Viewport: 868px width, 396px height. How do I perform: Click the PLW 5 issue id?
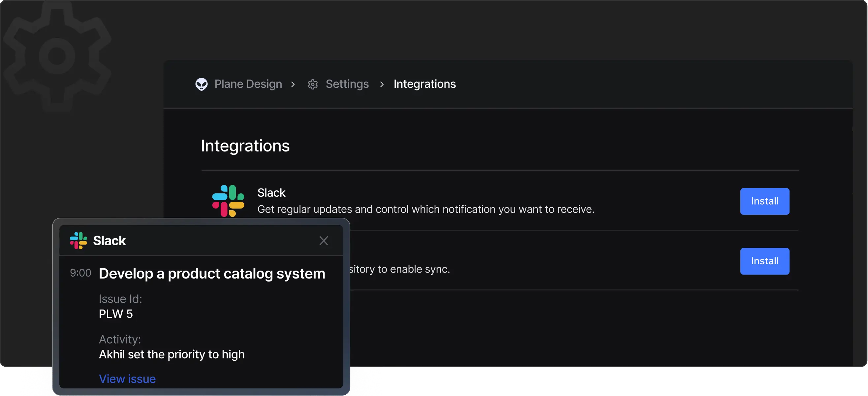click(115, 314)
